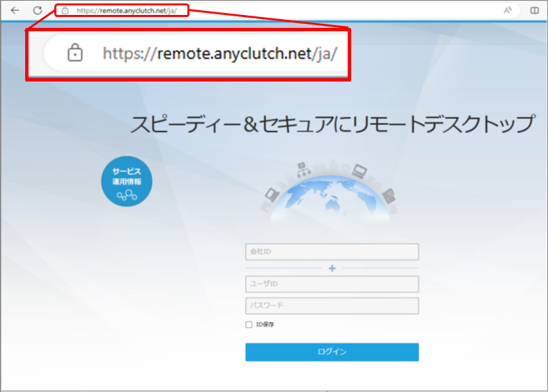548x392 pixels.
Task: Open the split screen icon
Action: [x=534, y=10]
